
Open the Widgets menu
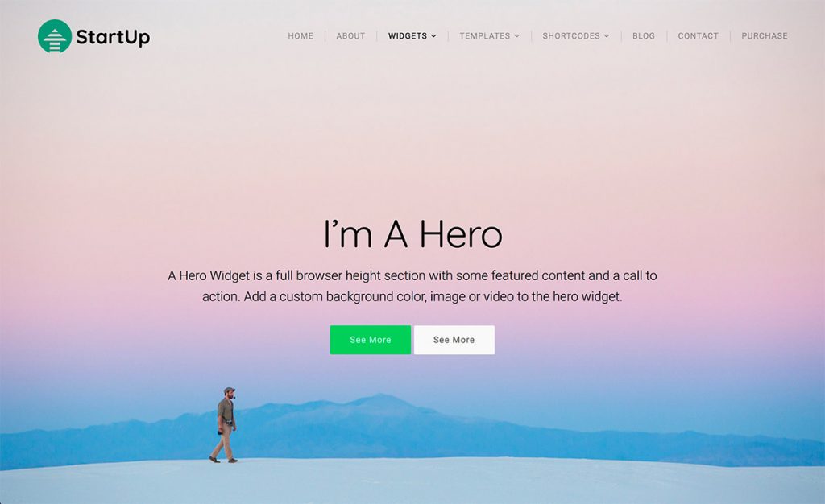coord(408,35)
